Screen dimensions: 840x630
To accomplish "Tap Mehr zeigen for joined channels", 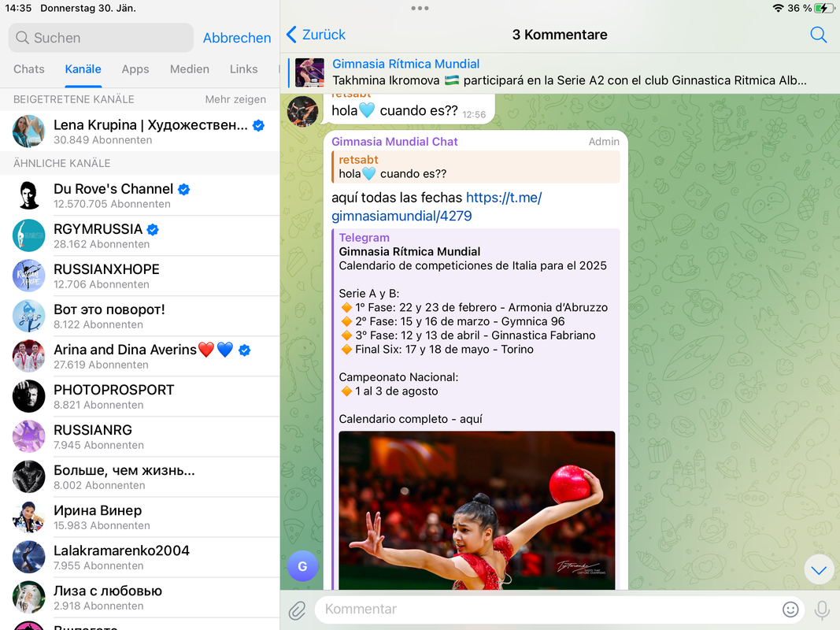I will [x=235, y=99].
